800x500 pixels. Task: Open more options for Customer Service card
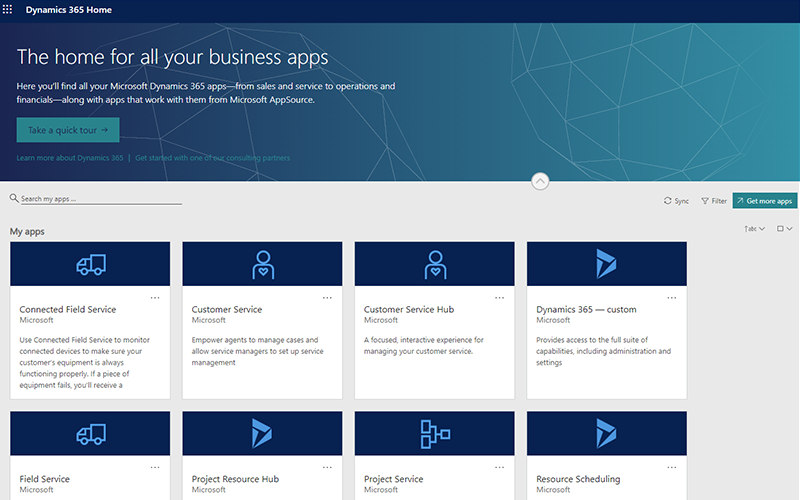[327, 297]
